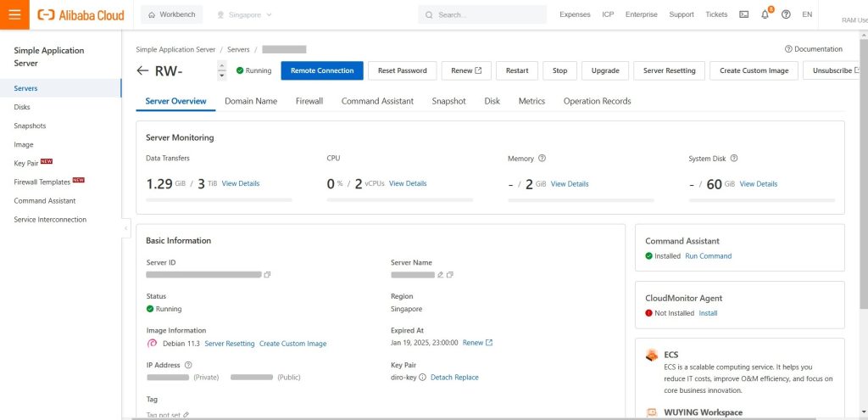Screen dimensions: 868x420
Task: Switch to Domain Name tab
Action: [x=251, y=102]
